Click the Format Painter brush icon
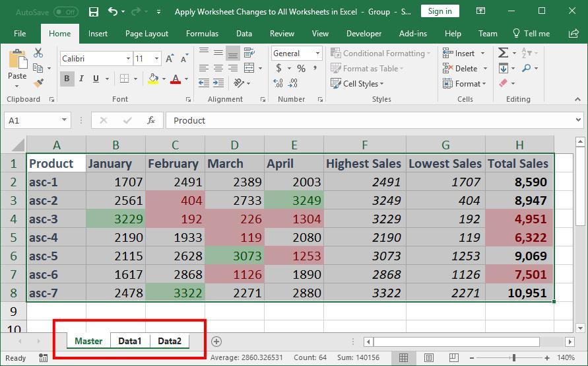This screenshot has width=588, height=366. 38,83
